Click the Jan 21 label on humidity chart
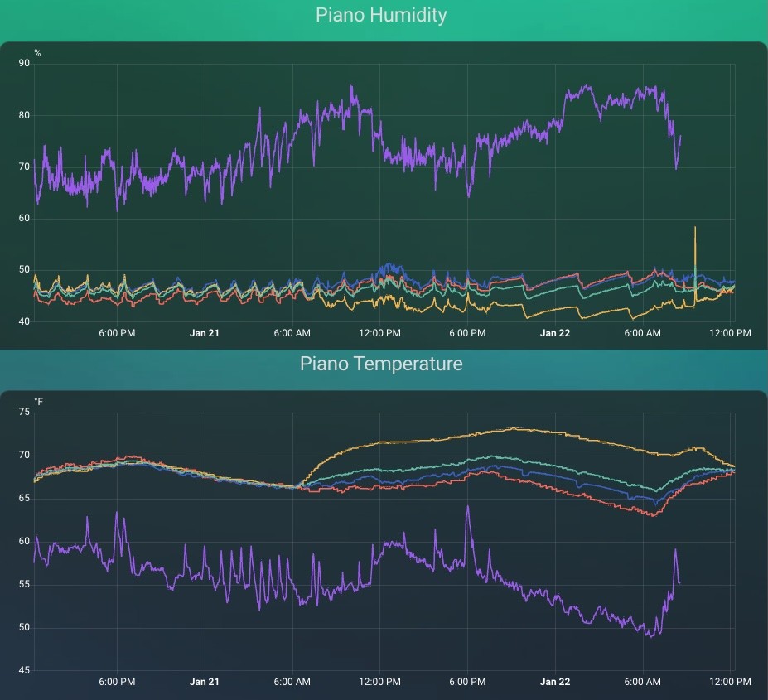The image size is (768, 700). click(204, 333)
